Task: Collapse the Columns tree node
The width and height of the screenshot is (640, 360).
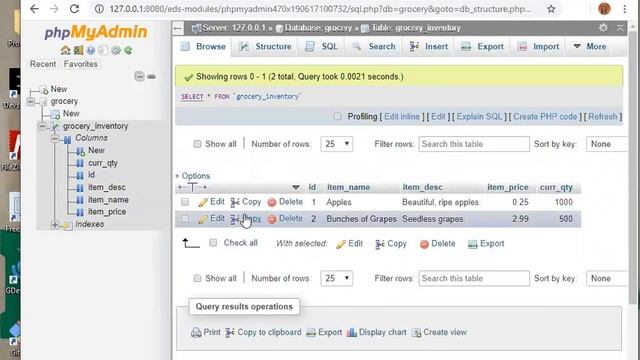Action: [55, 139]
